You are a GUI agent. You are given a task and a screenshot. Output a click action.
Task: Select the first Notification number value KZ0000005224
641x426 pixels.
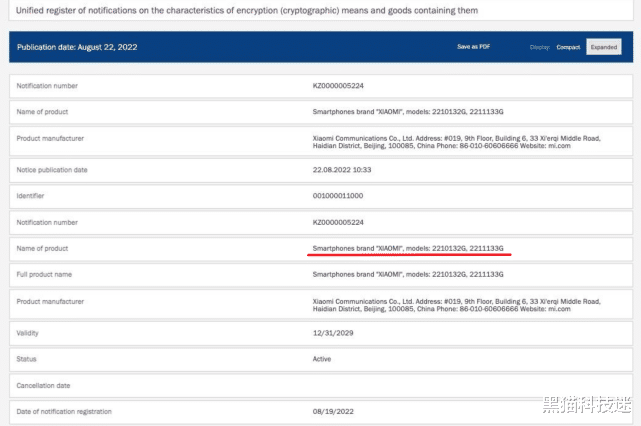point(338,85)
